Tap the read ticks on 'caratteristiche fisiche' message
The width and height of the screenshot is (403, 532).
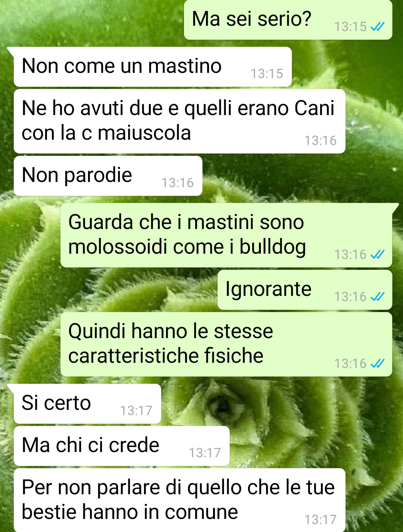[377, 364]
